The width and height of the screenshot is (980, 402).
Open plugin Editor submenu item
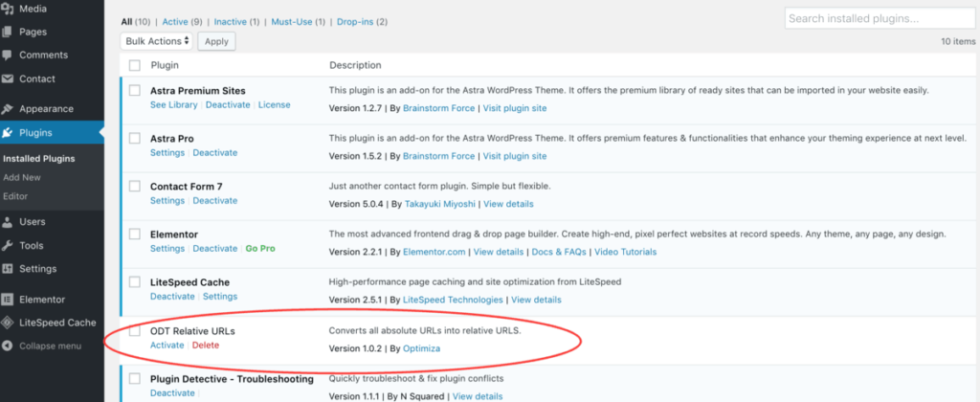click(15, 196)
